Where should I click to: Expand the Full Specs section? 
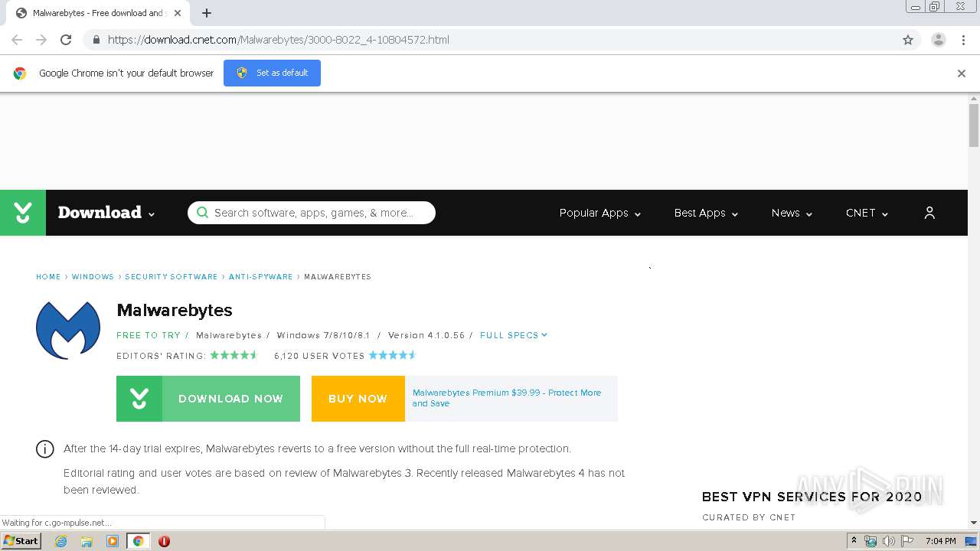[x=514, y=335]
